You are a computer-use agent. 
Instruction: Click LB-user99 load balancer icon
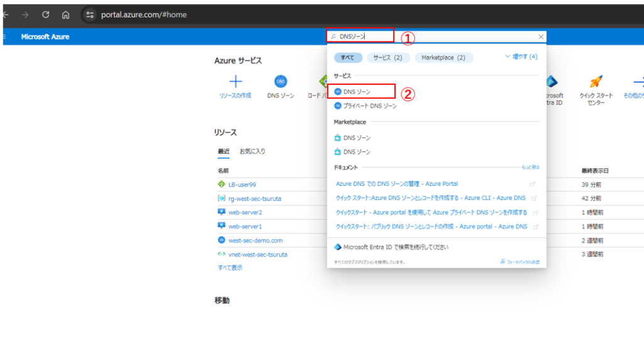tap(221, 184)
